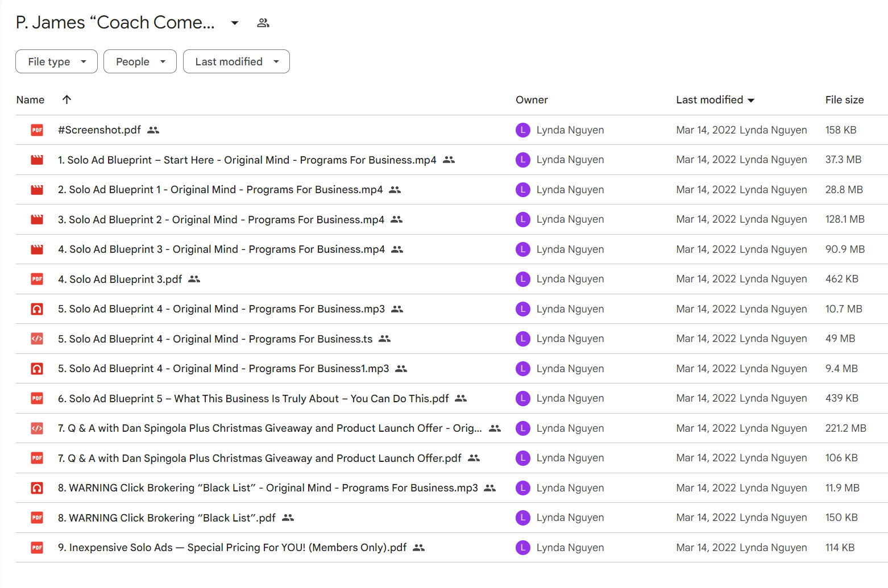
Task: Click PDF icon of 6. Solo Ad Blueprint 5
Action: (37, 398)
